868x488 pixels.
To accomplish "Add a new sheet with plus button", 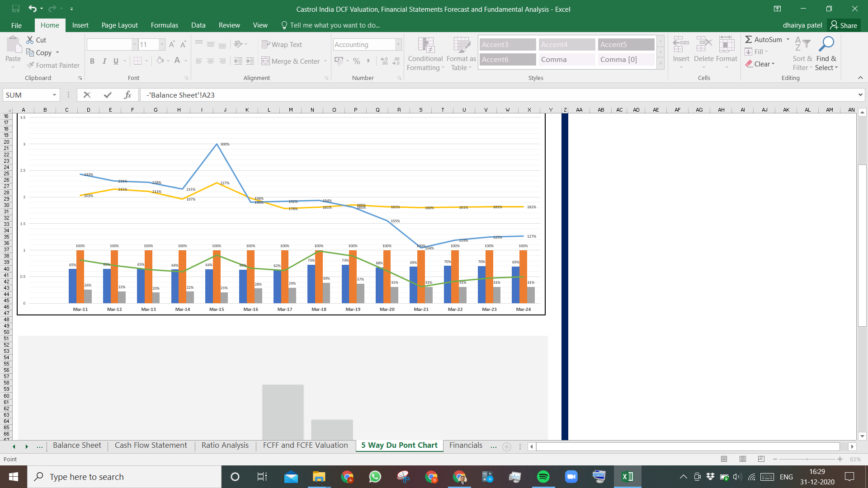I will 507,446.
